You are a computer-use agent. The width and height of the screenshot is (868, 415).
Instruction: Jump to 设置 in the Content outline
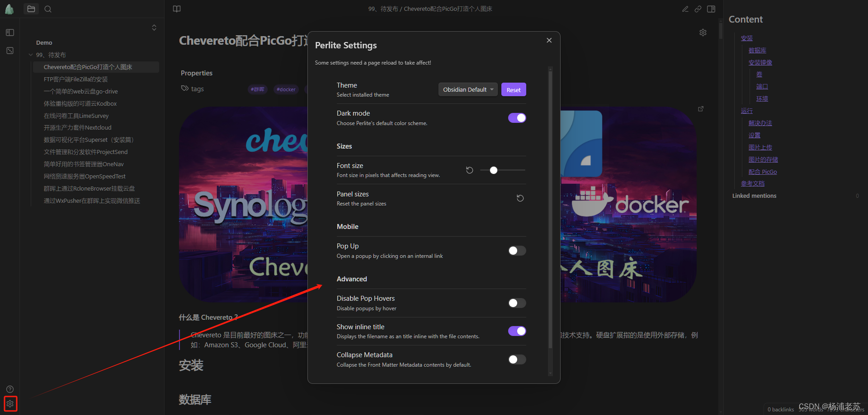755,135
